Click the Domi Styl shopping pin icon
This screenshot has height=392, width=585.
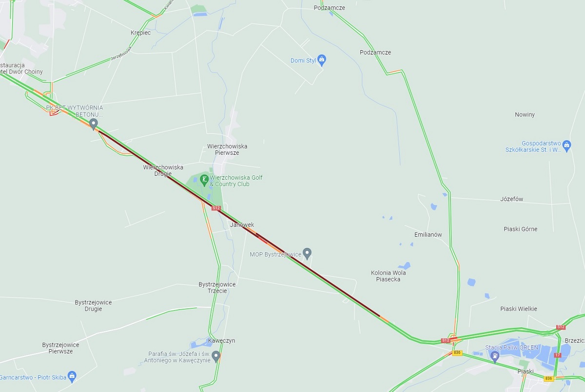click(x=321, y=60)
